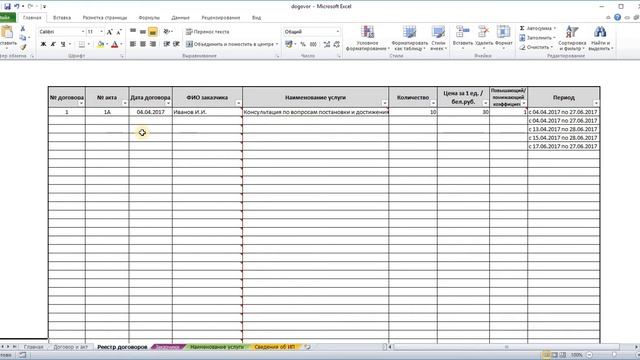640x360 pixels.
Task: Click the Undo arrow icon
Action: tap(17, 6)
